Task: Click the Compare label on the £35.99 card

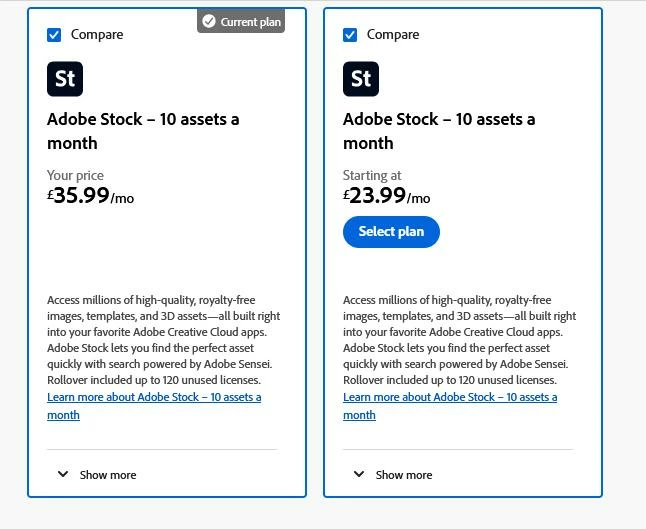Action: pyautogui.click(x=97, y=35)
